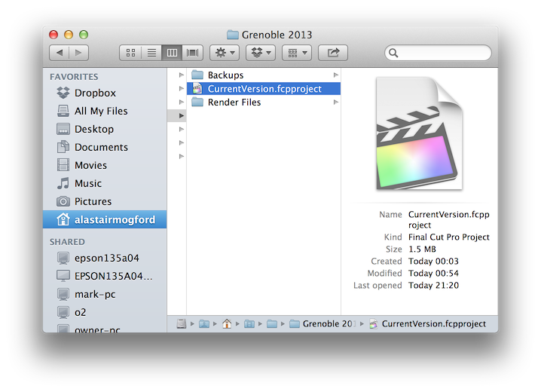This screenshot has height=392, width=541.
Task: Click the Movies folder in path bar
Action: (249, 323)
